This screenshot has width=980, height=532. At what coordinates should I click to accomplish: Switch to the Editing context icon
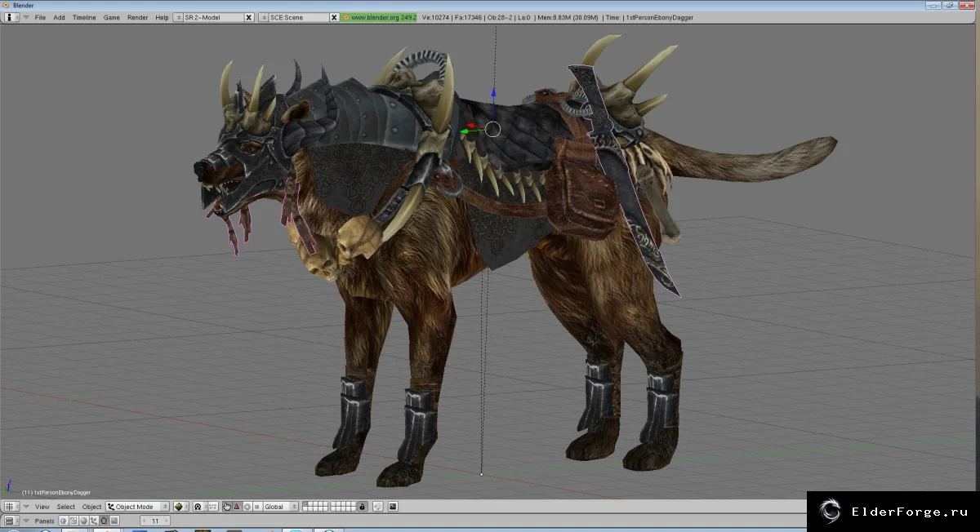(x=104, y=521)
